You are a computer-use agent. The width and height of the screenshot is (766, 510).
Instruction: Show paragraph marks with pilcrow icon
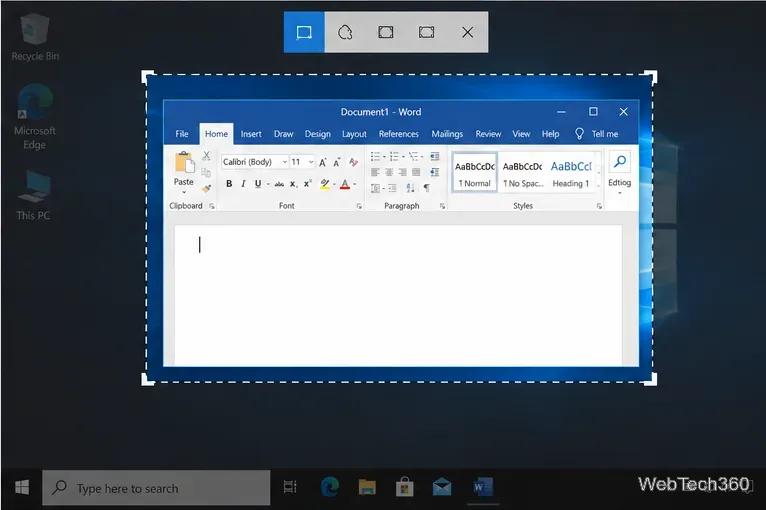(x=426, y=188)
